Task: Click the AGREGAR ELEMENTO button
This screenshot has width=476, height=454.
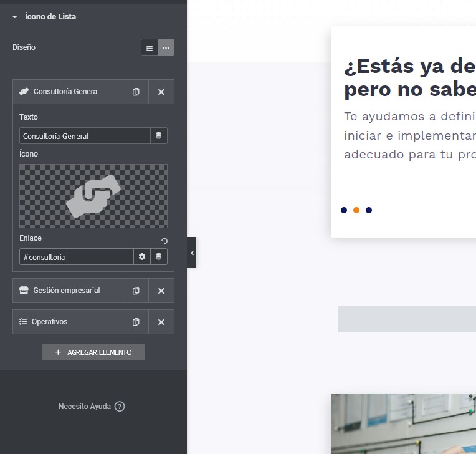Action: (x=93, y=352)
